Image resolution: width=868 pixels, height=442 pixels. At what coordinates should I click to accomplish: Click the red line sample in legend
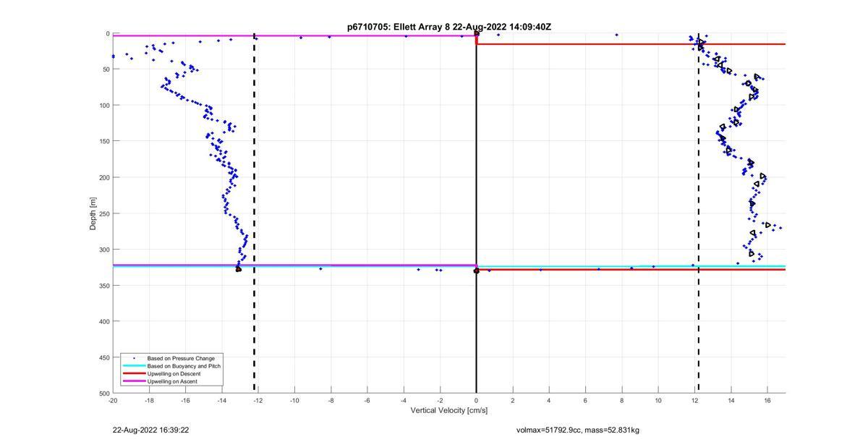point(135,374)
